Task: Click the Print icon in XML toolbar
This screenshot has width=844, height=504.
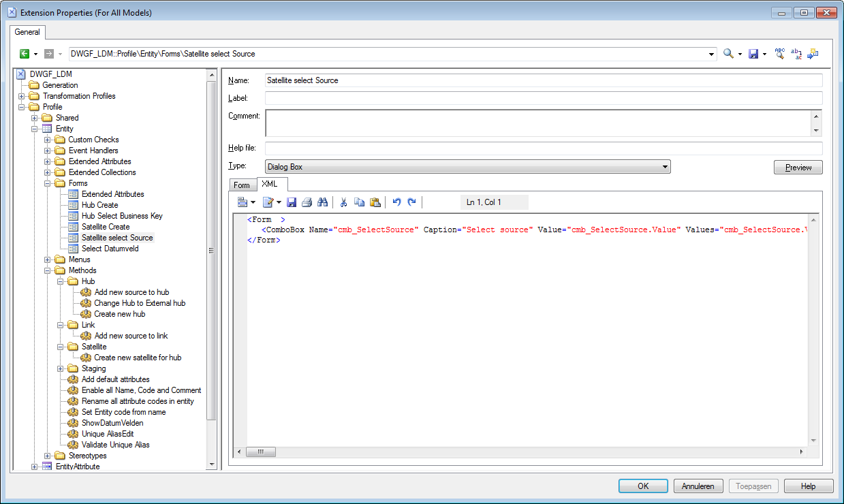Action: coord(307,202)
